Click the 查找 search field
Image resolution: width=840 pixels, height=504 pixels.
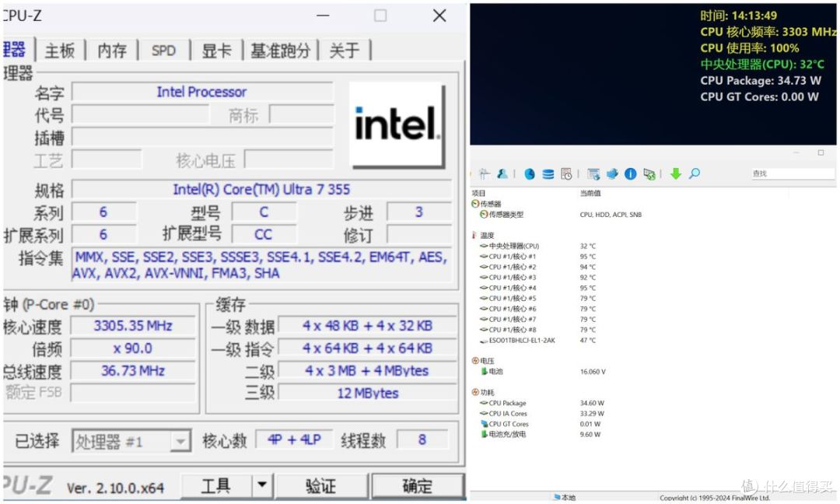pos(793,173)
